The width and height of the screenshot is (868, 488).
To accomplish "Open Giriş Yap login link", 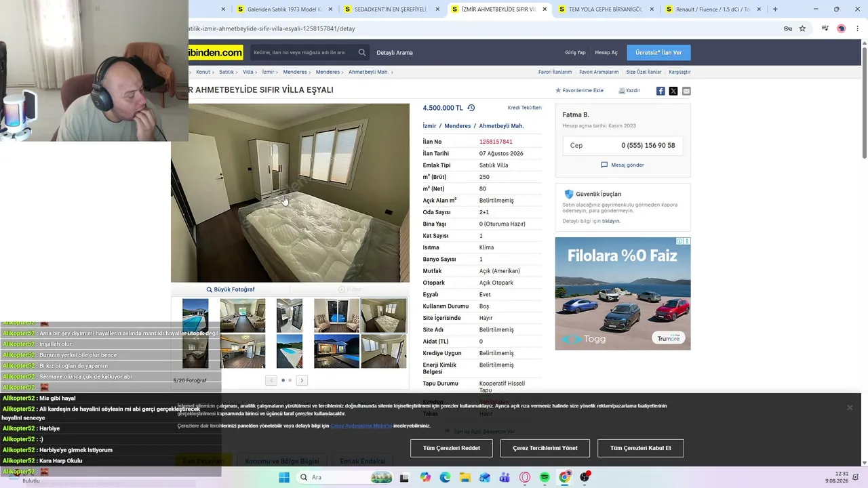I will [x=575, y=52].
